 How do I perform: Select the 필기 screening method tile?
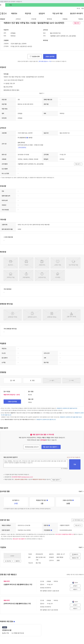[x=52, y=380]
